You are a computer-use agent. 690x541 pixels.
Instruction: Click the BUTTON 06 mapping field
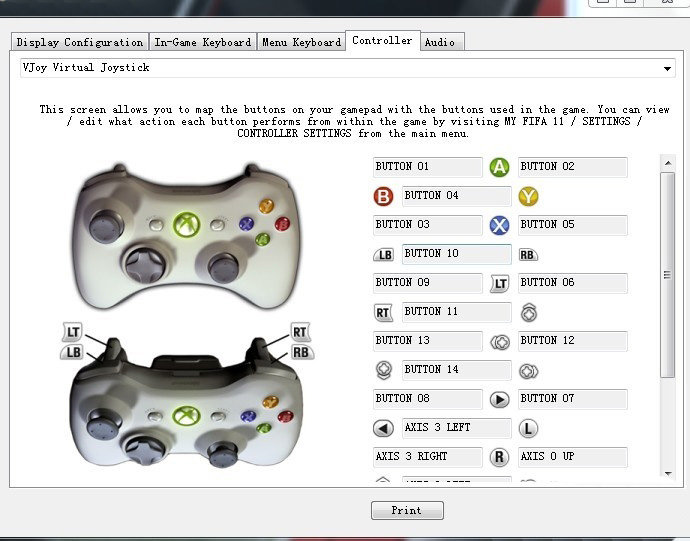tap(573, 283)
